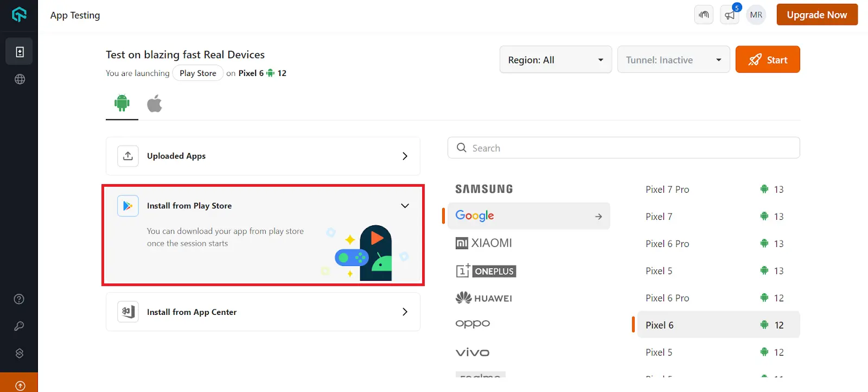Click the help question mark icon

(19, 299)
